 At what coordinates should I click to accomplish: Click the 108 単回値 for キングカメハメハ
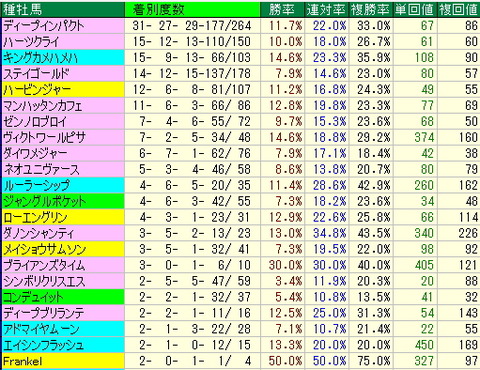424,58
